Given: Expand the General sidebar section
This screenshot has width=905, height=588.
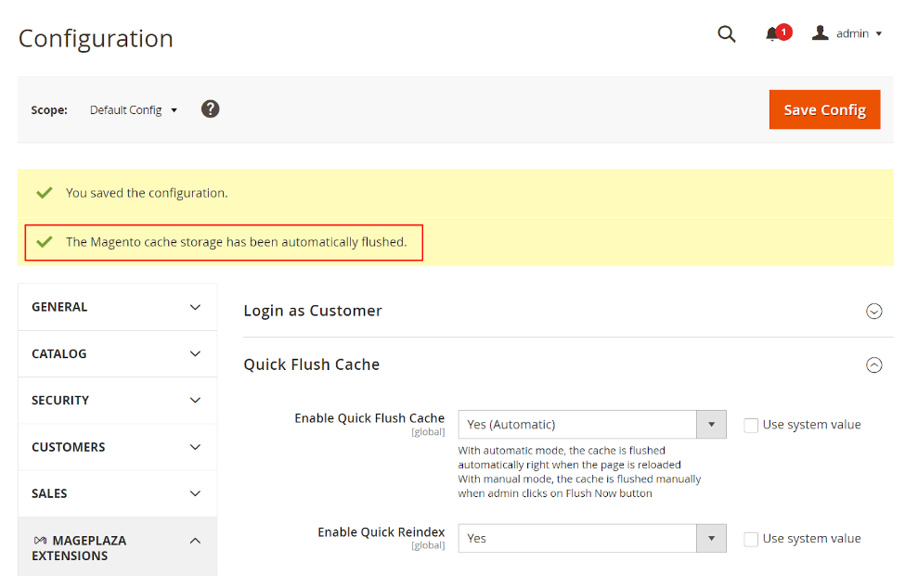Looking at the screenshot, I should click(117, 307).
